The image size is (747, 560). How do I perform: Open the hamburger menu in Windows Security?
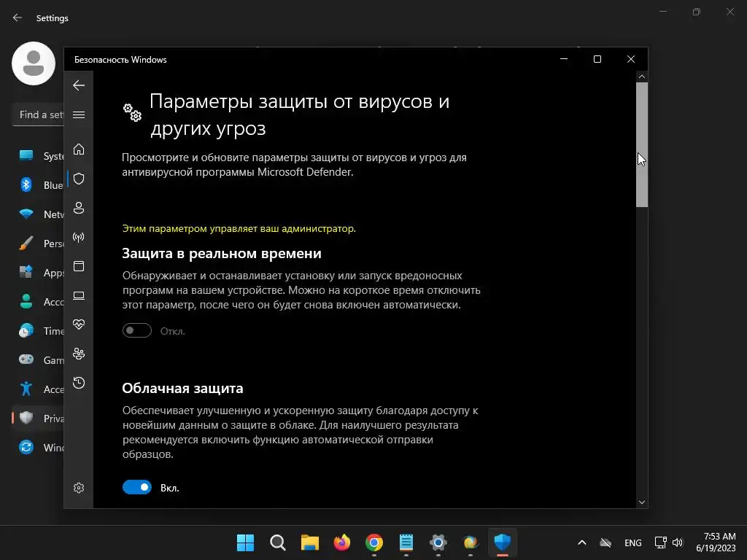[x=79, y=114]
